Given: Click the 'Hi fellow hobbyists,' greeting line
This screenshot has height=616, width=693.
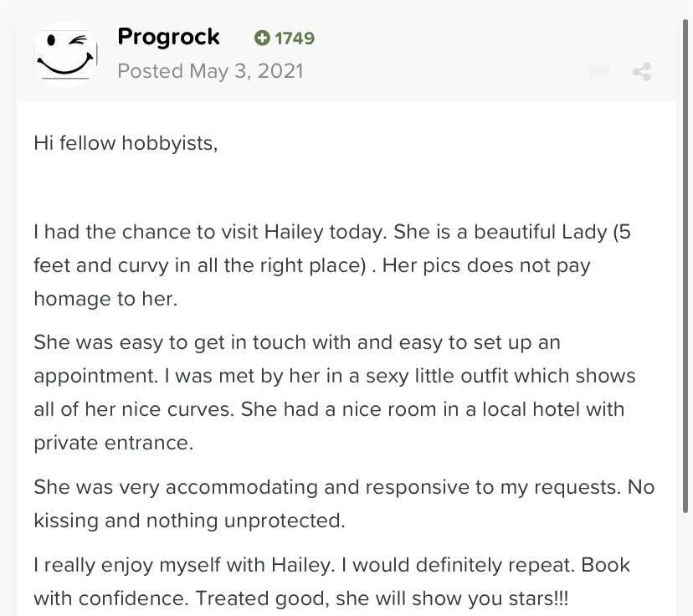Looking at the screenshot, I should pyautogui.click(x=126, y=142).
